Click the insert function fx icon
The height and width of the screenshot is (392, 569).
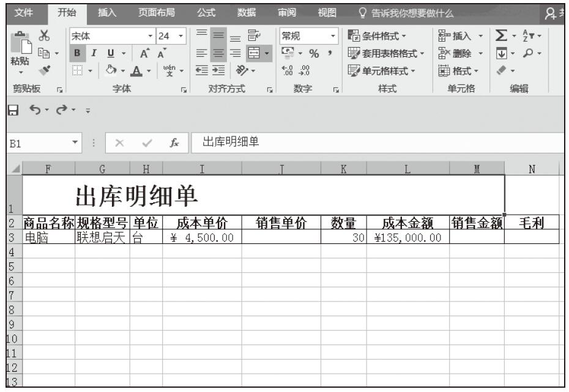(172, 143)
